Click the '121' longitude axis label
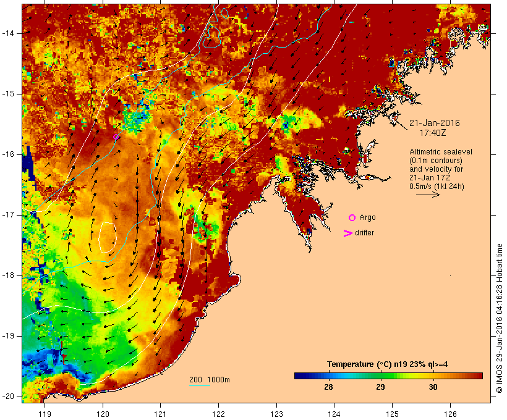This screenshot has height=420, width=507. pyautogui.click(x=160, y=414)
